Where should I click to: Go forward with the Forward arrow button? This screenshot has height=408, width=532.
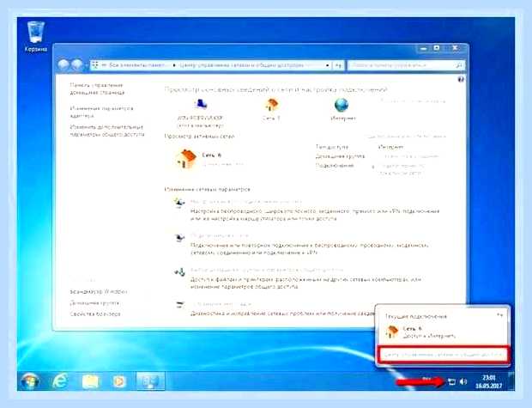click(77, 64)
